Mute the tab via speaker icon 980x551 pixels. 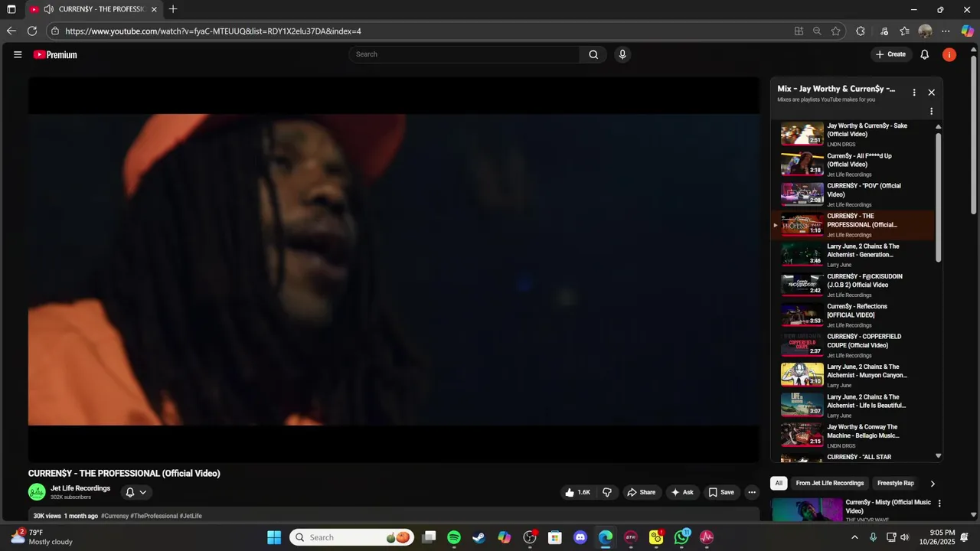(x=49, y=9)
